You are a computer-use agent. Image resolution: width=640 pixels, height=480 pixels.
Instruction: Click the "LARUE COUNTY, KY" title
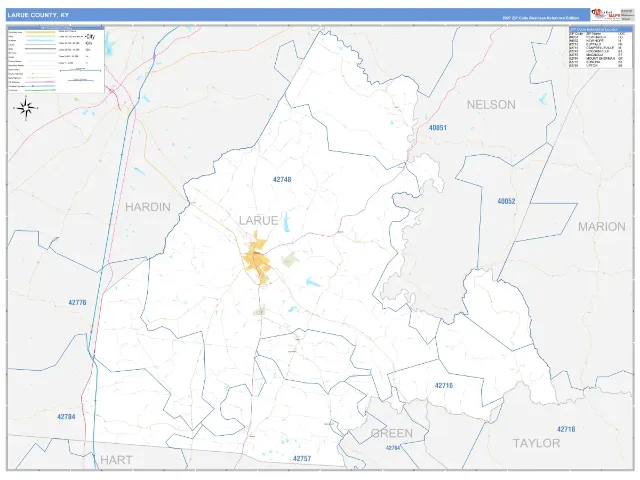click(x=38, y=15)
